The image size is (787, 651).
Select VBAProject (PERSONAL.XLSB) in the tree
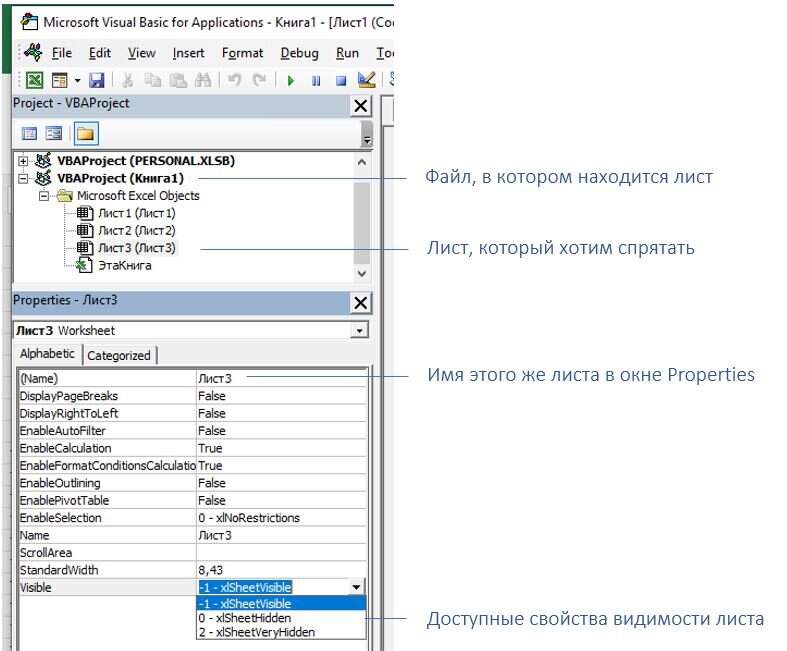click(x=146, y=161)
